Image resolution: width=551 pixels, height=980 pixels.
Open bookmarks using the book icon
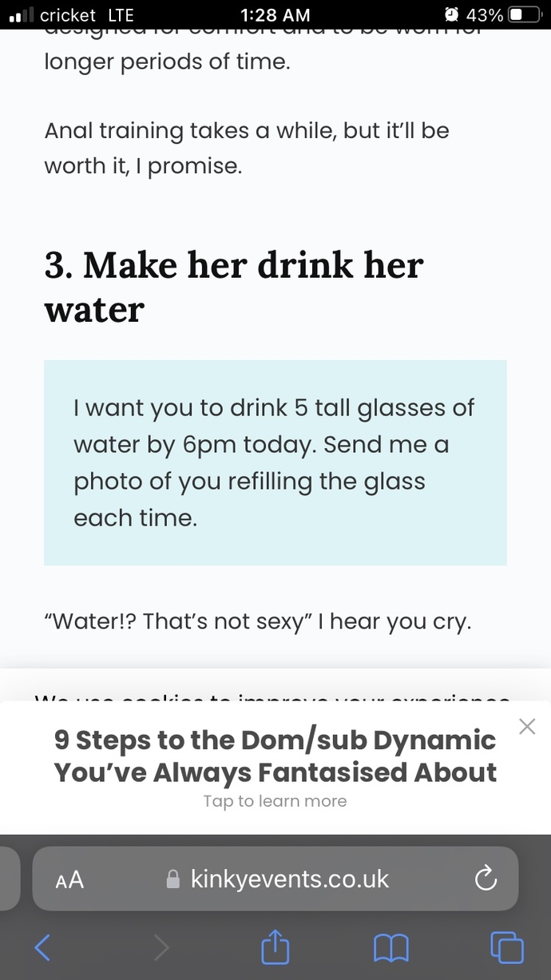point(390,948)
